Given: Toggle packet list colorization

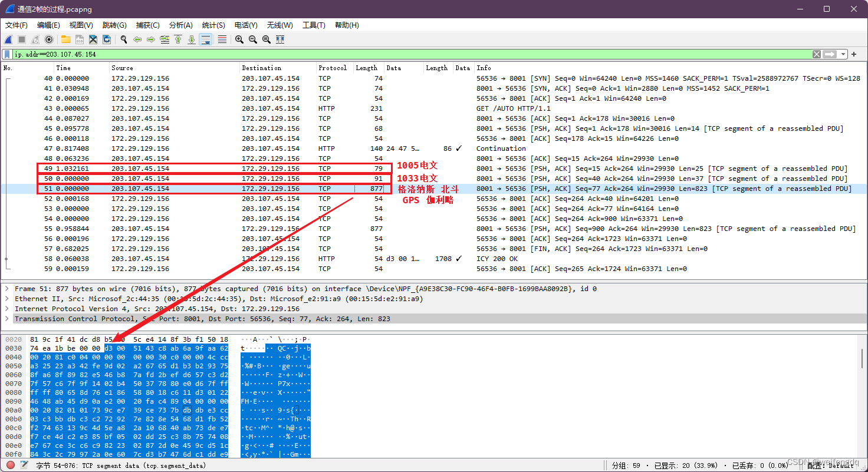Looking at the screenshot, I should point(221,39).
